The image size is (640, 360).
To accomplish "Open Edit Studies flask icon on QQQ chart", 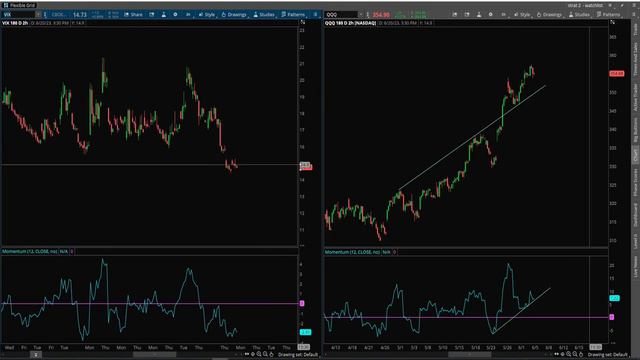I will (x=479, y=15).
